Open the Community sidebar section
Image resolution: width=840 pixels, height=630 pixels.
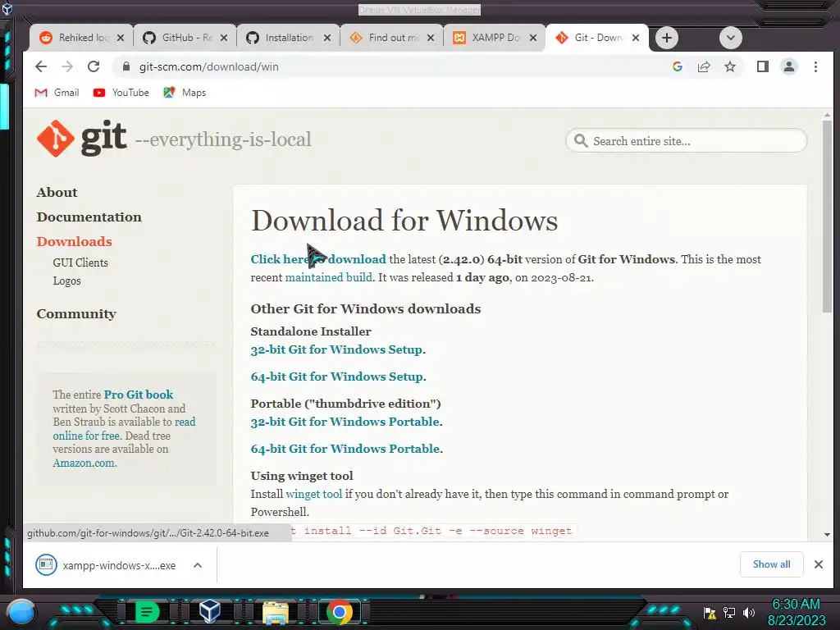coord(76,314)
